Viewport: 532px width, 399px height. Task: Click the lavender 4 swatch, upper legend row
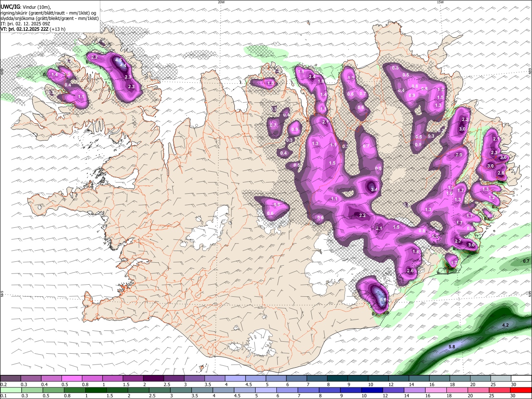tap(235, 378)
